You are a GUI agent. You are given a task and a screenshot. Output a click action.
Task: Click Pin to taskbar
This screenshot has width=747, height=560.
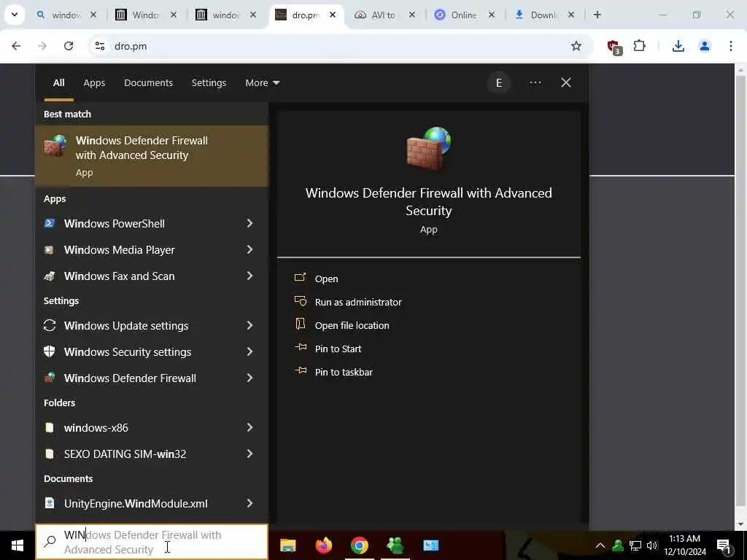pos(344,373)
